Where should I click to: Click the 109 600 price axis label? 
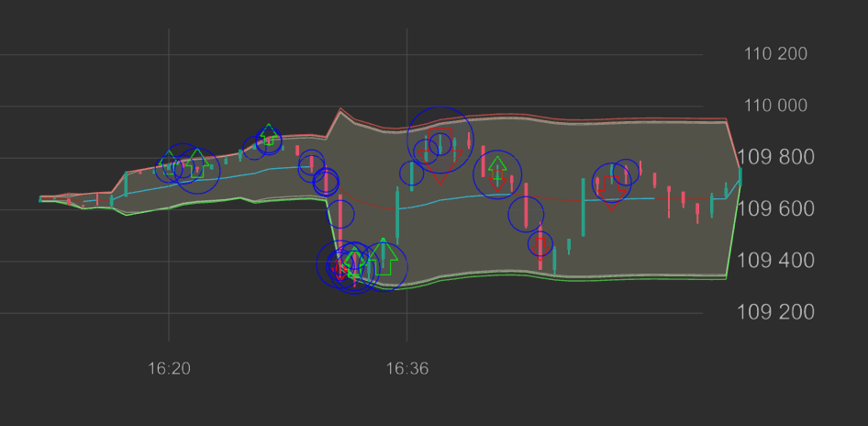point(775,209)
